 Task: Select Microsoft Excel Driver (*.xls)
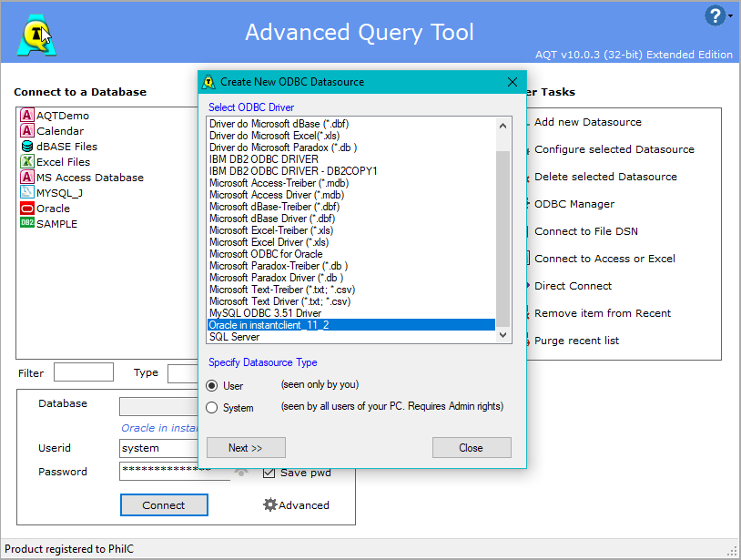pos(351,242)
